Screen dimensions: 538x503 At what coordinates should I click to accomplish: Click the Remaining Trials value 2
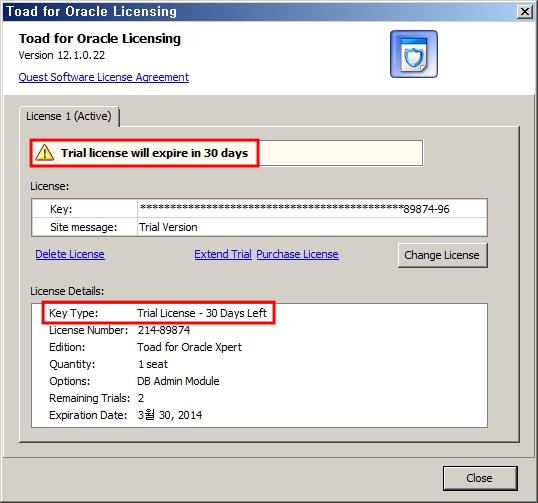point(141,398)
